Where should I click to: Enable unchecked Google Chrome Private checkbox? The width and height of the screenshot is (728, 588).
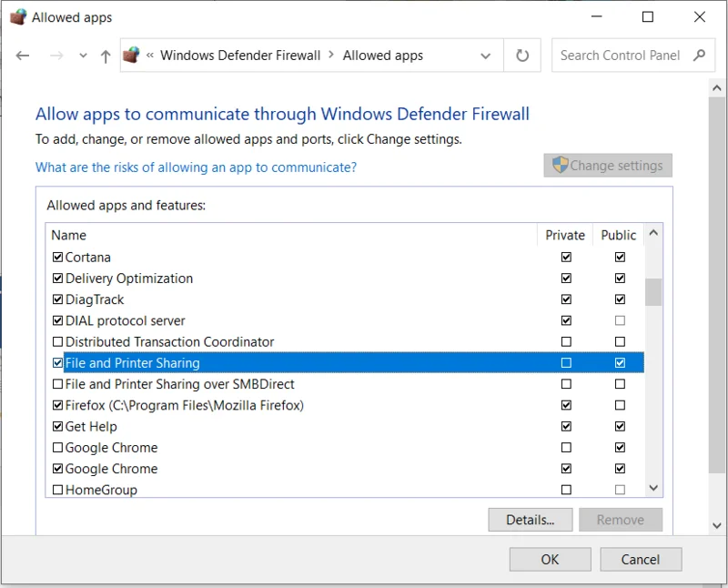click(566, 447)
